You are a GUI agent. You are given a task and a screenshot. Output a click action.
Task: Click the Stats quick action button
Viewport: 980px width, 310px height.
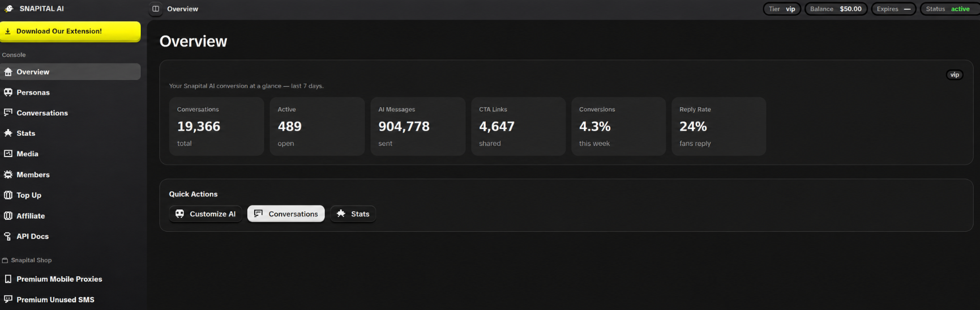[353, 214]
